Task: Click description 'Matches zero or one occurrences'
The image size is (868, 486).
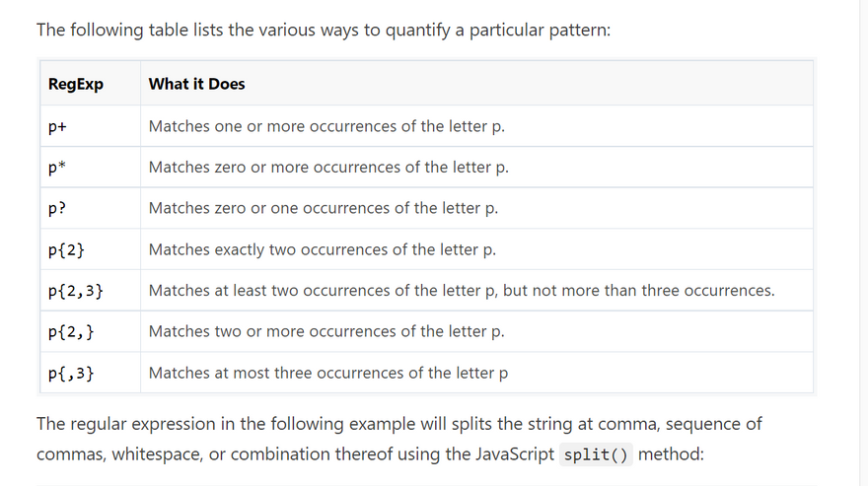Action: [324, 209]
